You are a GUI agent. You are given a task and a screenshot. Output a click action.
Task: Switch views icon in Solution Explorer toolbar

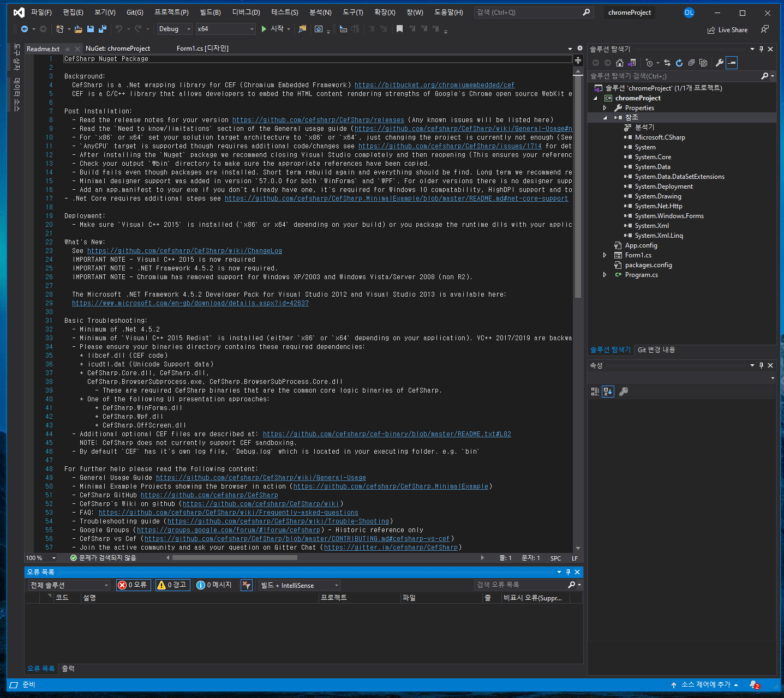[632, 63]
